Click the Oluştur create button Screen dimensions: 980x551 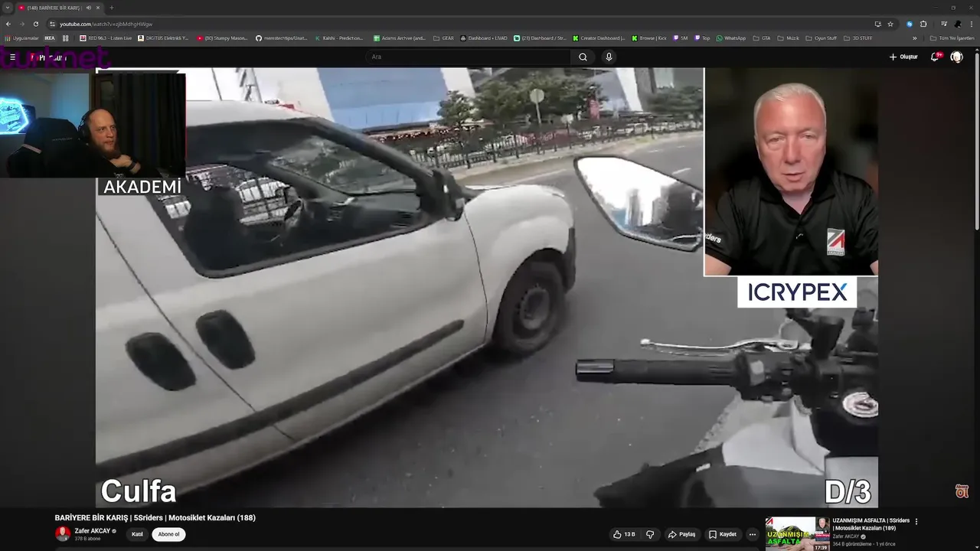point(903,57)
